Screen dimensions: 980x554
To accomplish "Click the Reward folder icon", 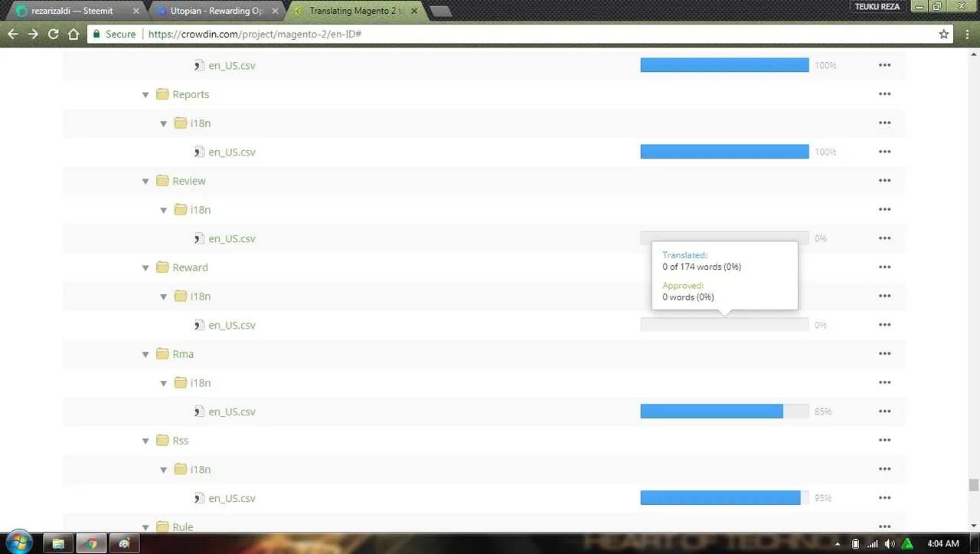I will [162, 267].
